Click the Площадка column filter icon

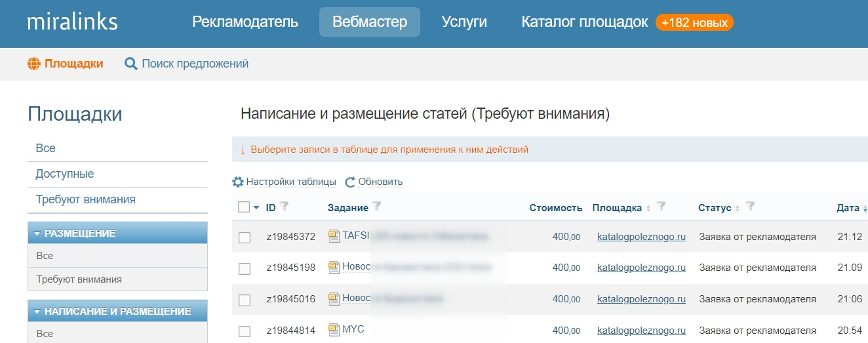[661, 207]
